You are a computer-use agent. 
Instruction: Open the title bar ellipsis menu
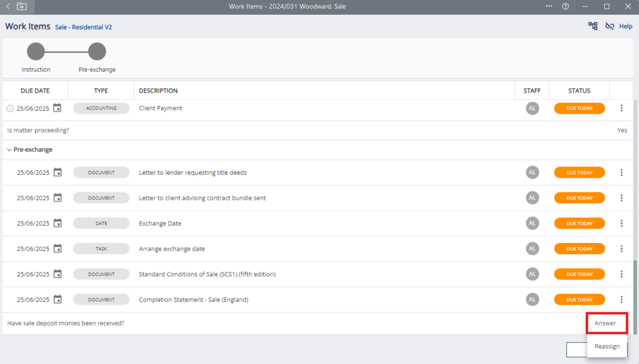[x=549, y=7]
